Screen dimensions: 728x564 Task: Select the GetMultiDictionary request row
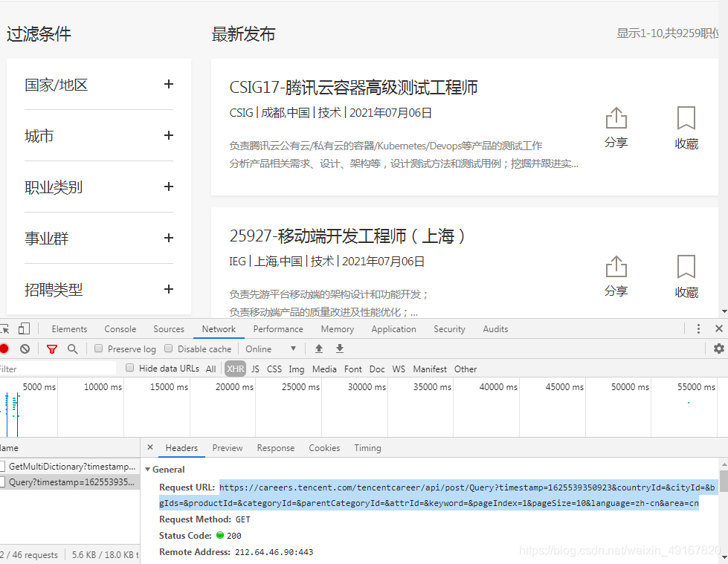coord(70,466)
